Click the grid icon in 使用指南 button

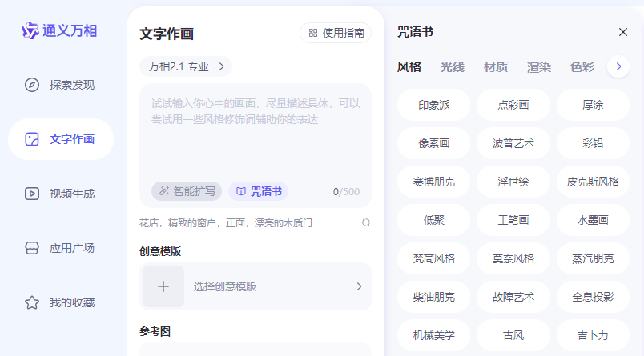(313, 33)
